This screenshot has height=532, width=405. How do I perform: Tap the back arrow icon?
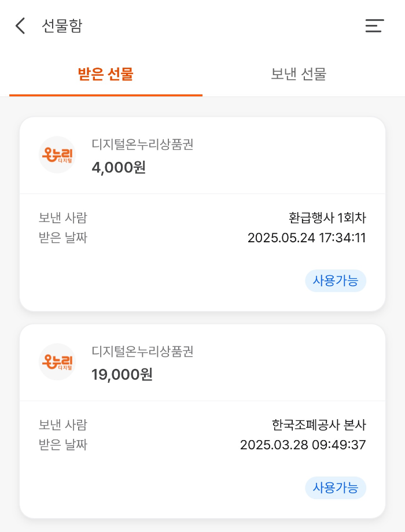click(x=21, y=26)
